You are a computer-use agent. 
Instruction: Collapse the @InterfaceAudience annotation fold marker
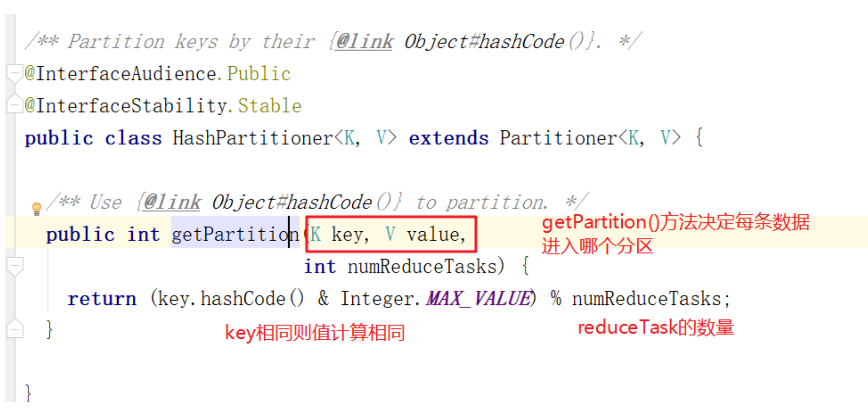(x=15, y=74)
